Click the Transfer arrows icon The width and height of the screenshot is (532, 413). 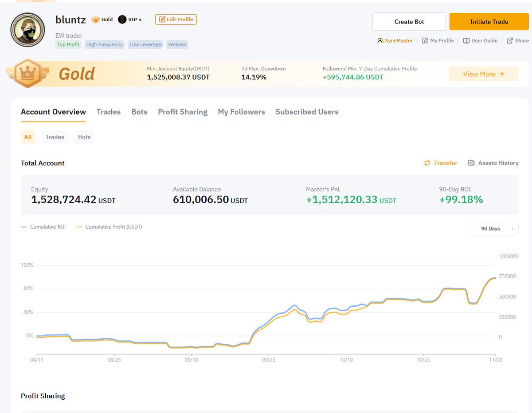pos(427,163)
